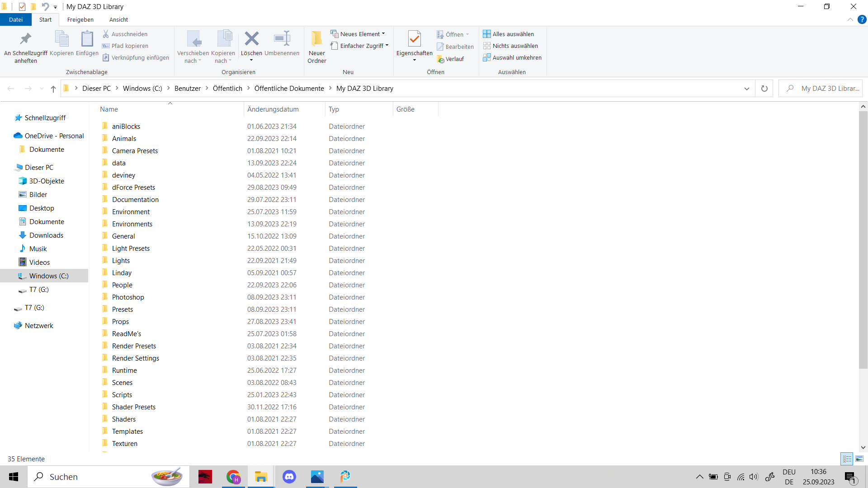Navigate up one folder level arrow
The width and height of the screenshot is (868, 488).
pyautogui.click(x=53, y=89)
